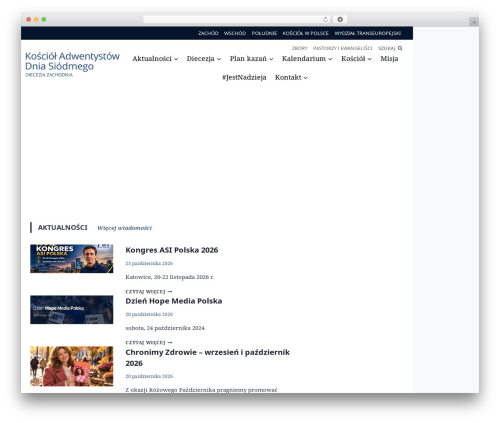Open the KOŚCIÓŁ W POLSCE link

pos(305,33)
